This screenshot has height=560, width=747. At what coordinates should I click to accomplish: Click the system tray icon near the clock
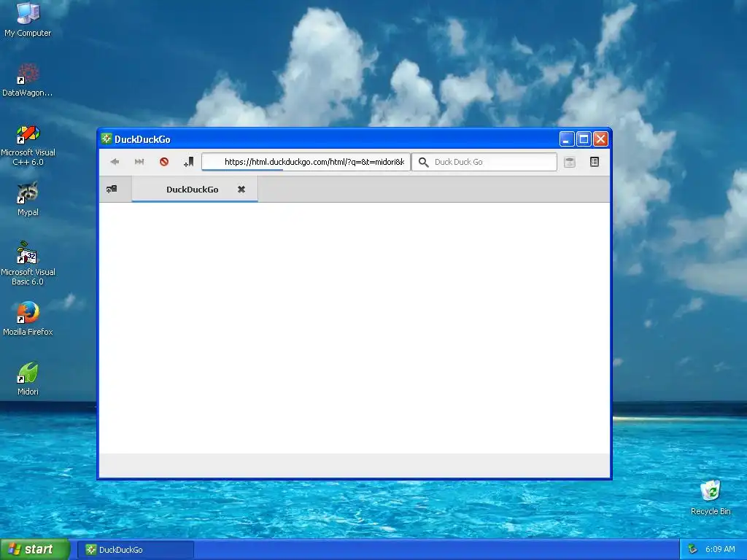coord(692,550)
